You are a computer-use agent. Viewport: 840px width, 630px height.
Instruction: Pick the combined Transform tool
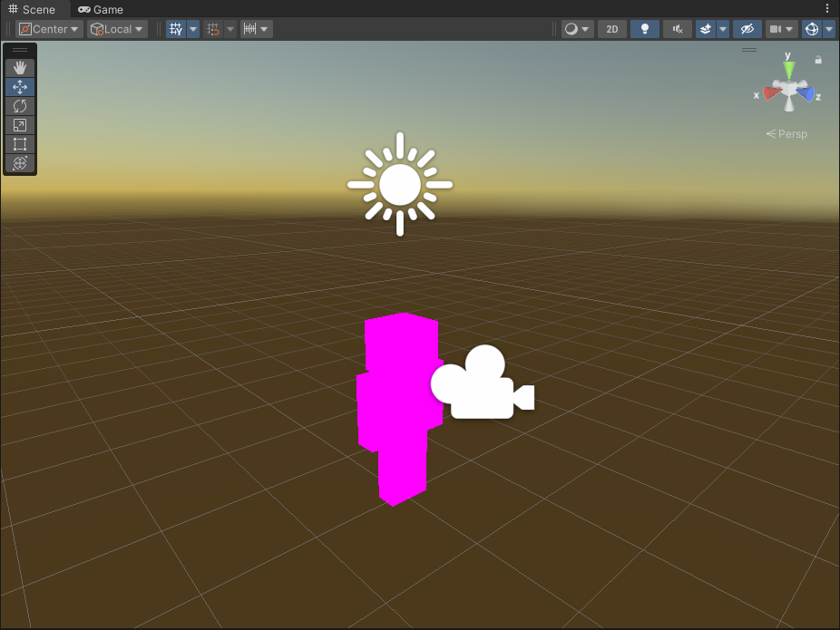pos(20,163)
